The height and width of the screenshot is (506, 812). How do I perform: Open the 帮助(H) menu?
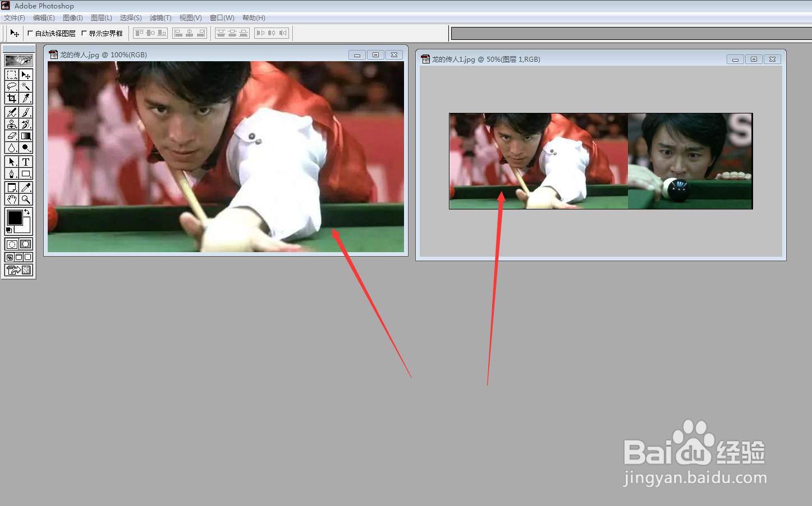(254, 18)
